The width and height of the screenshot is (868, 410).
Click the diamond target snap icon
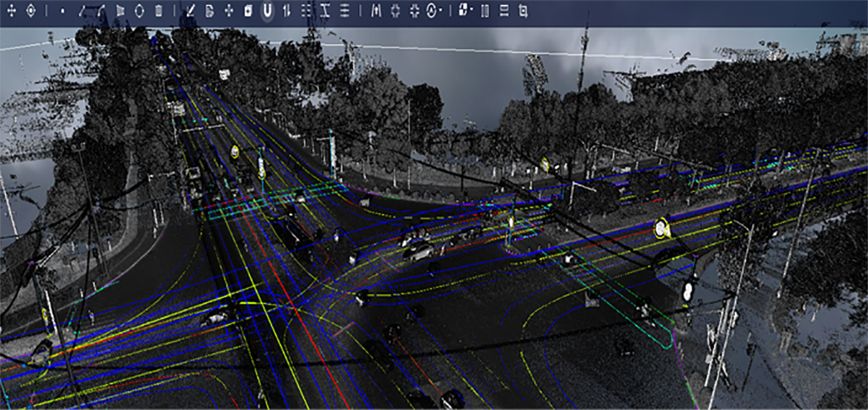point(31,10)
